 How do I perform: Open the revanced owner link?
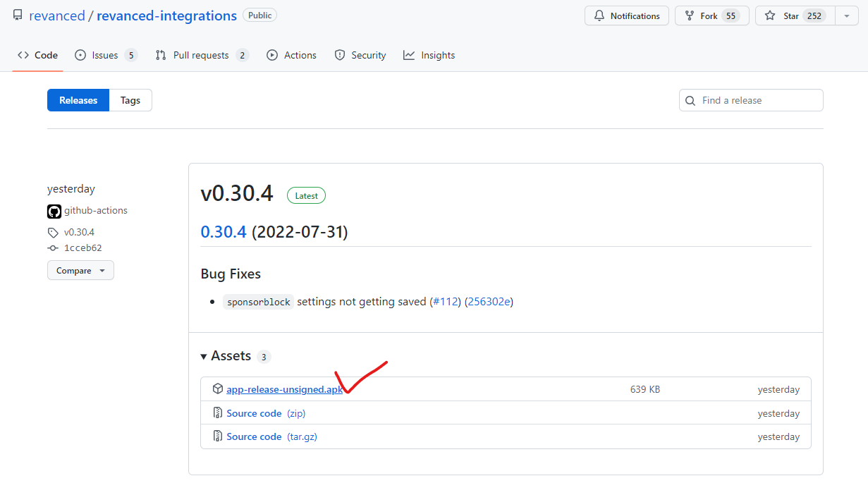coord(57,16)
